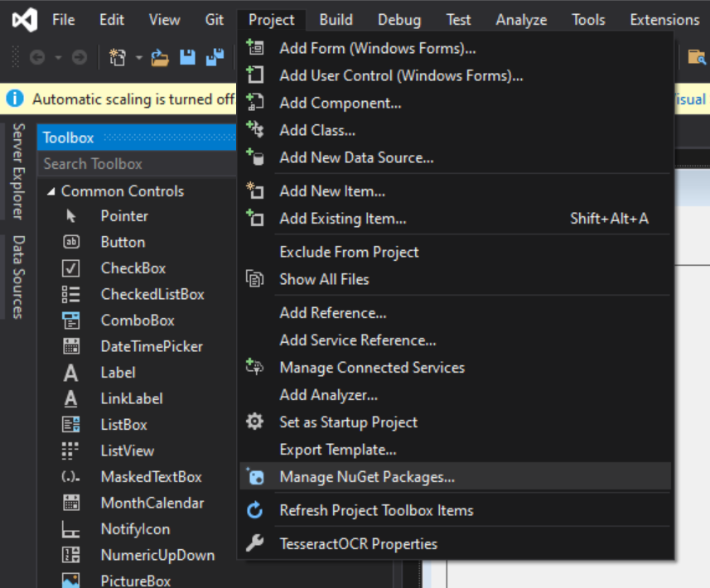710x588 pixels.
Task: Open the Tools menu
Action: (x=588, y=20)
